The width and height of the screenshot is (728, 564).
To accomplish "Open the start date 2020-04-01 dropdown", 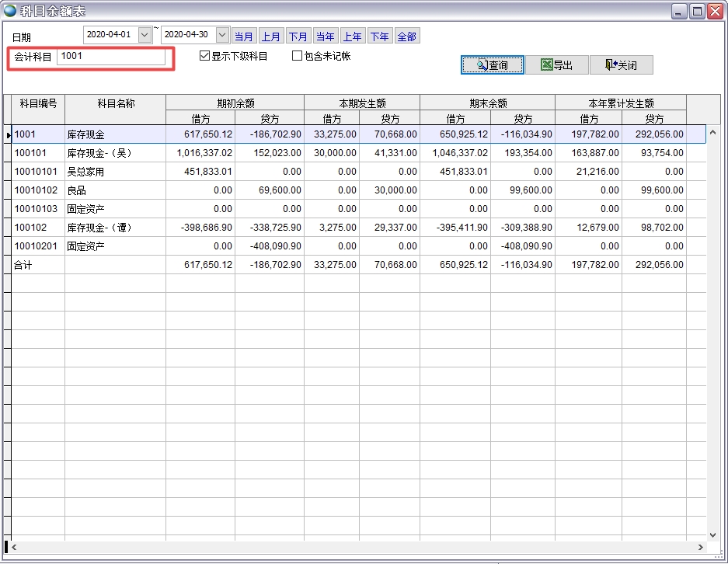I will 145,35.
